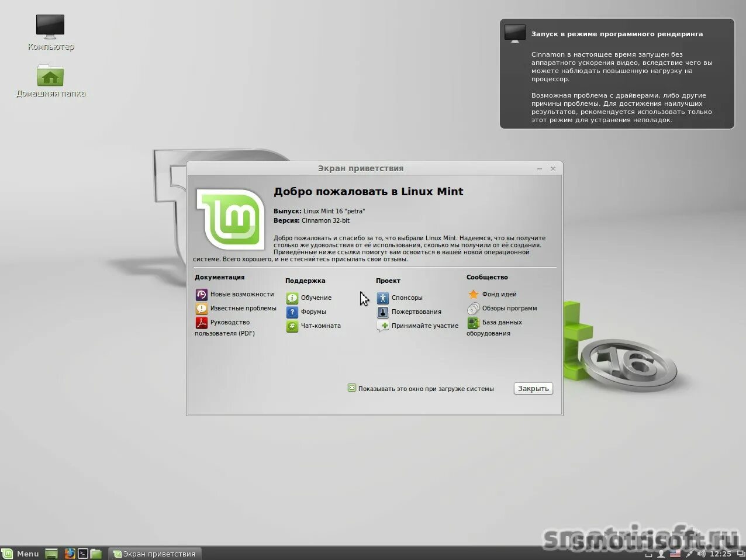Click the Принимайте участие plus icon
This screenshot has width=746, height=560.
(382, 326)
